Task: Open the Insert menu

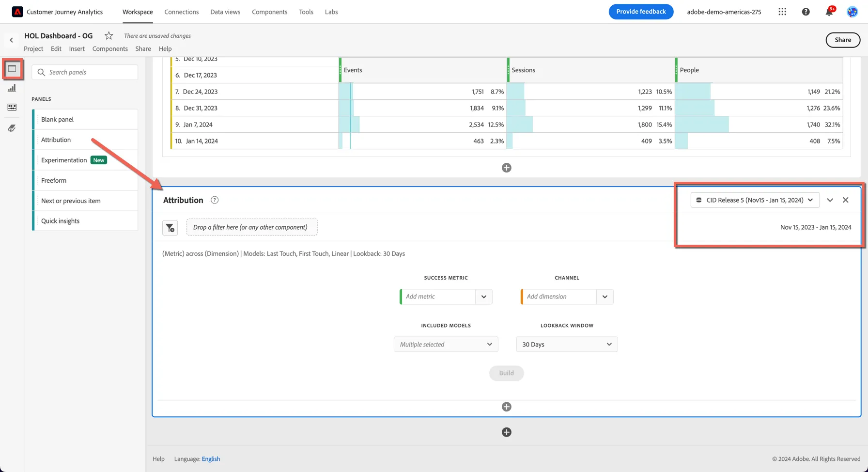Action: point(77,49)
